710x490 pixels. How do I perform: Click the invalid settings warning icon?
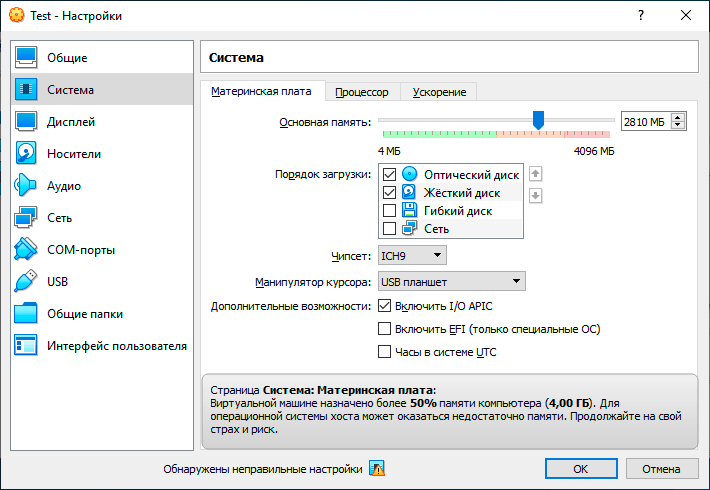click(x=377, y=468)
